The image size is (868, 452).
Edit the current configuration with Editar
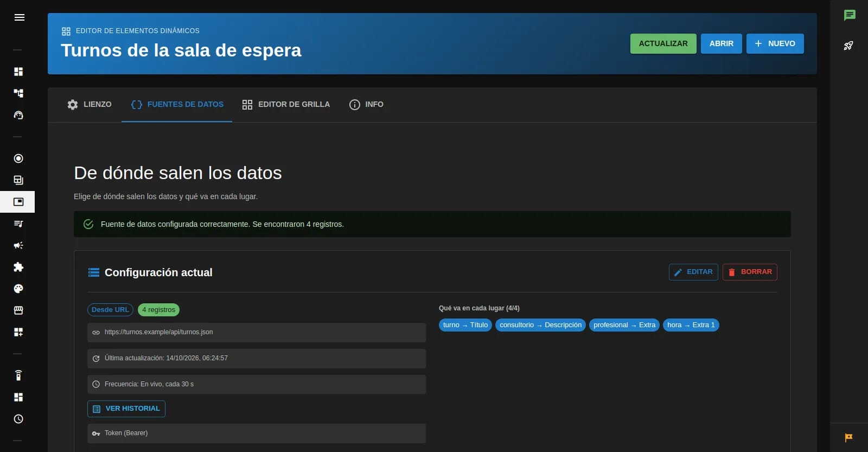tap(693, 272)
